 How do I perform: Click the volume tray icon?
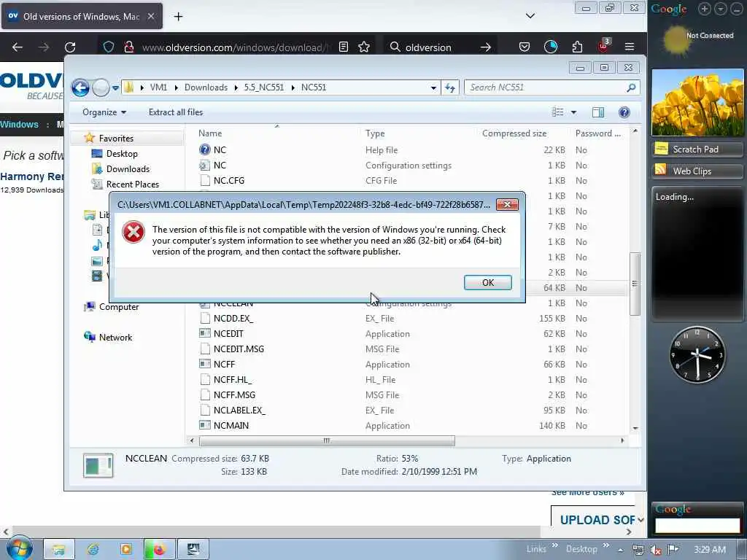pos(656,550)
